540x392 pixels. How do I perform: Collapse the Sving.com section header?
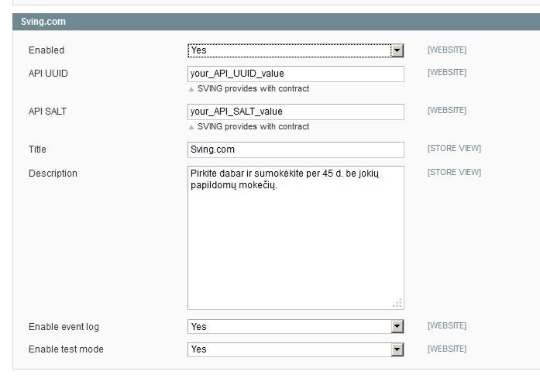(277, 22)
